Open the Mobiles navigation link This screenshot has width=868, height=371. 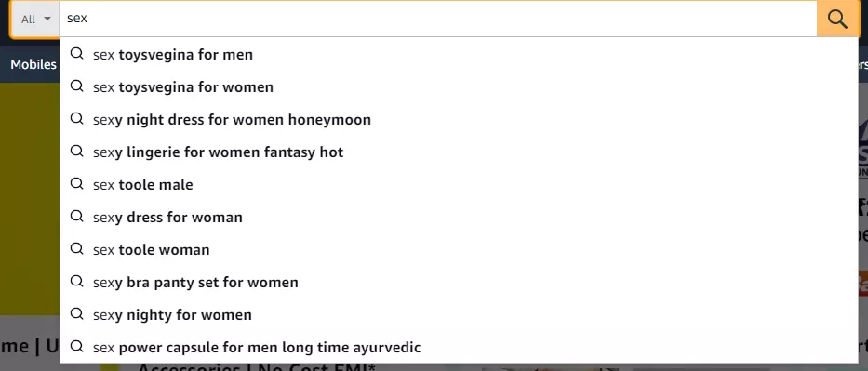pyautogui.click(x=33, y=64)
